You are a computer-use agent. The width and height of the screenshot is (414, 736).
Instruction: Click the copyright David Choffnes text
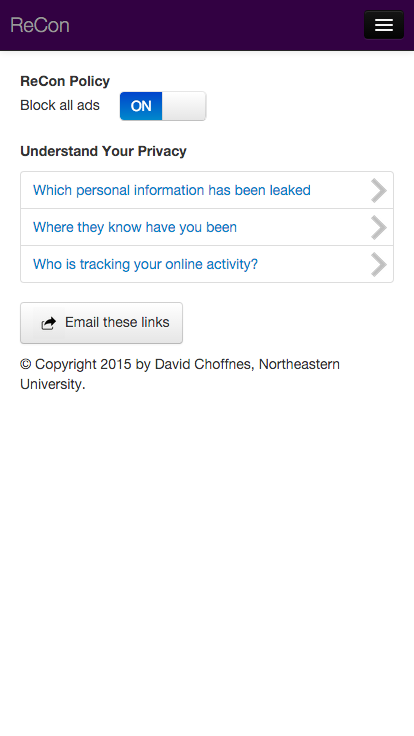(x=180, y=374)
